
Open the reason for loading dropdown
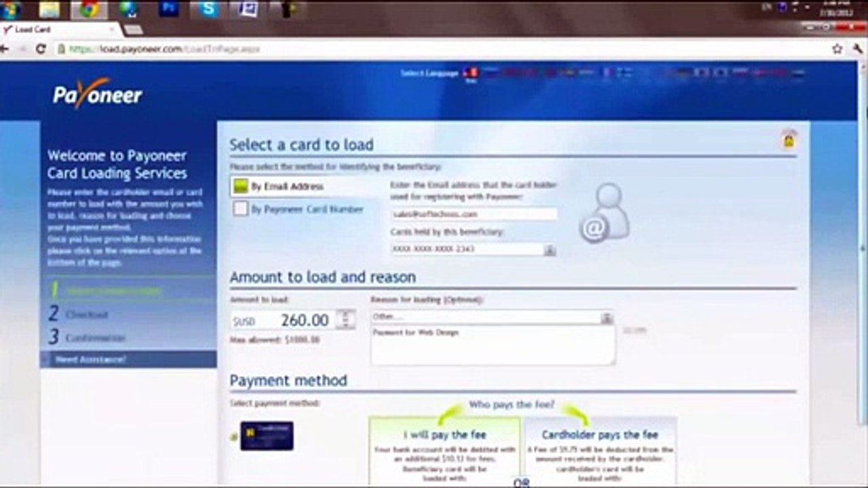click(607, 317)
